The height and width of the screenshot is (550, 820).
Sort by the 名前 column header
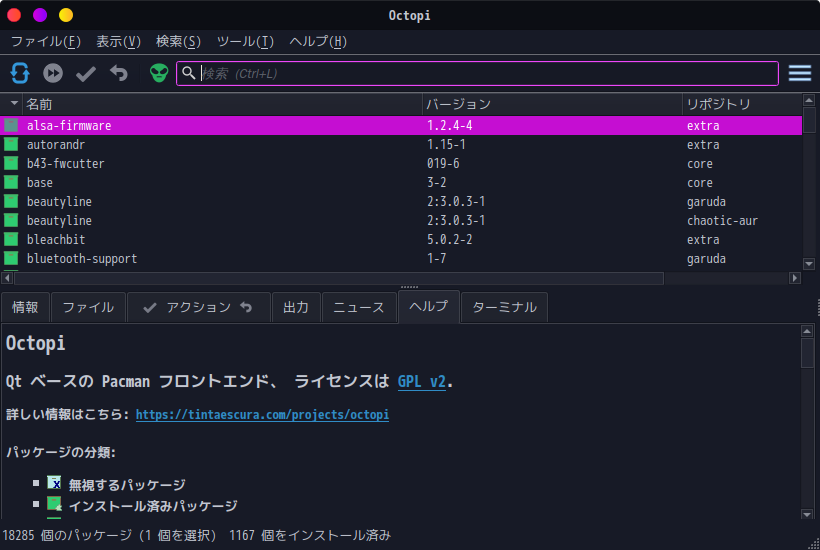(x=222, y=104)
